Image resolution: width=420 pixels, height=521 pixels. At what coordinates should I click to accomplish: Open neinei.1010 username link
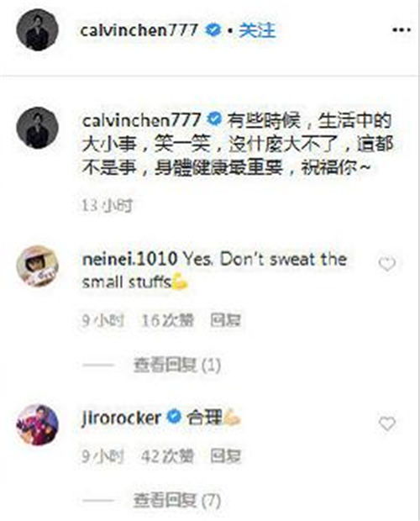[x=129, y=259]
